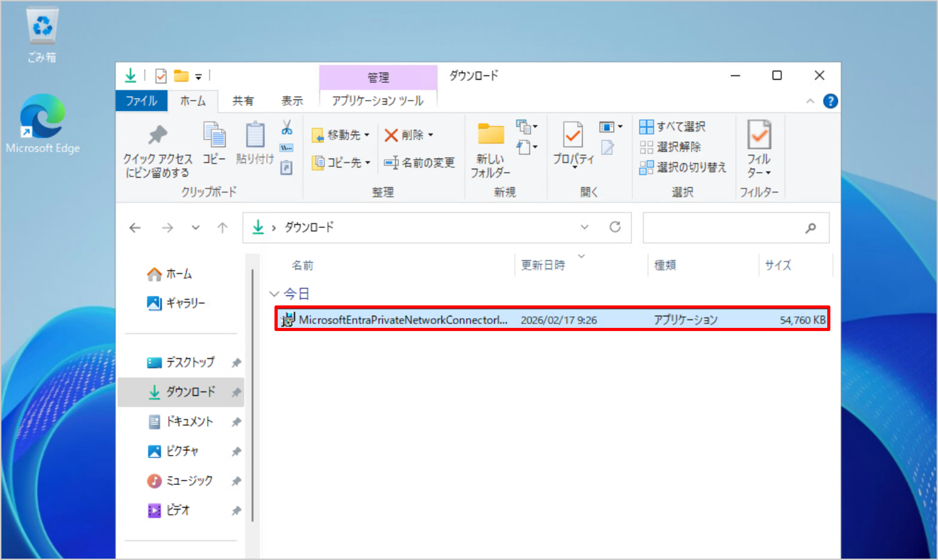Open the Share ribbon tab
The image size is (938, 560).
pos(243,101)
